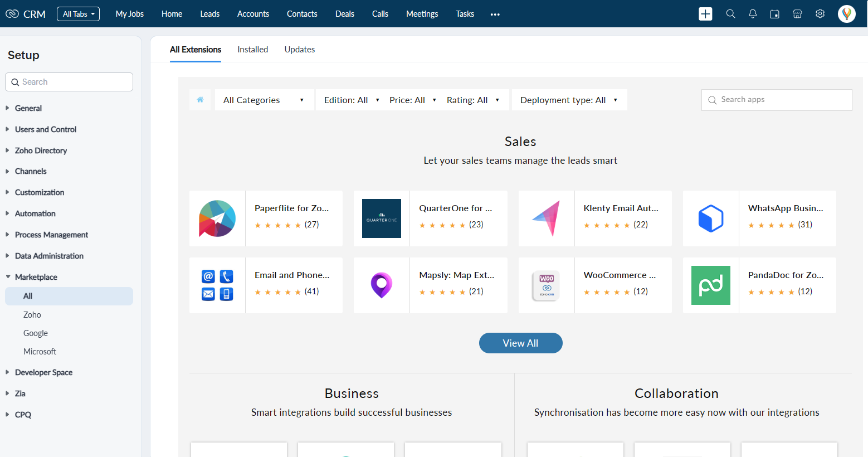The image size is (868, 457).
Task: Select Zoho under Marketplace
Action: coord(32,315)
